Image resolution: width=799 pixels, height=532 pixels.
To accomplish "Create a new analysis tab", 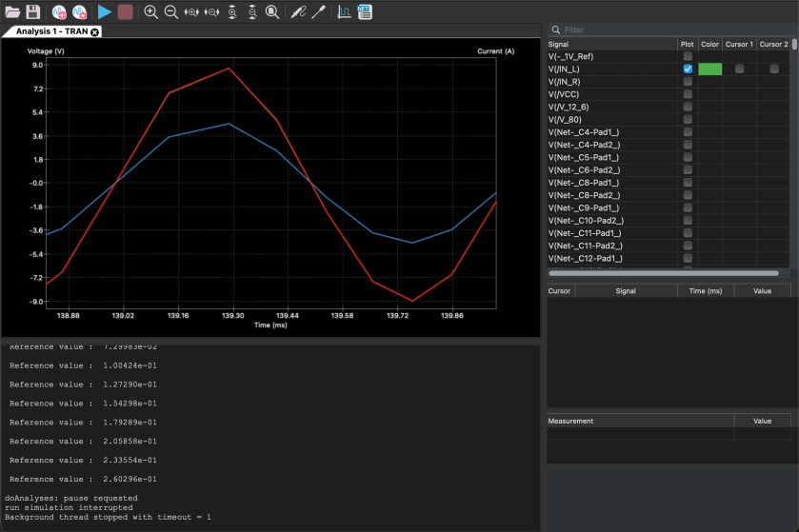I will pyautogui.click(x=59, y=12).
